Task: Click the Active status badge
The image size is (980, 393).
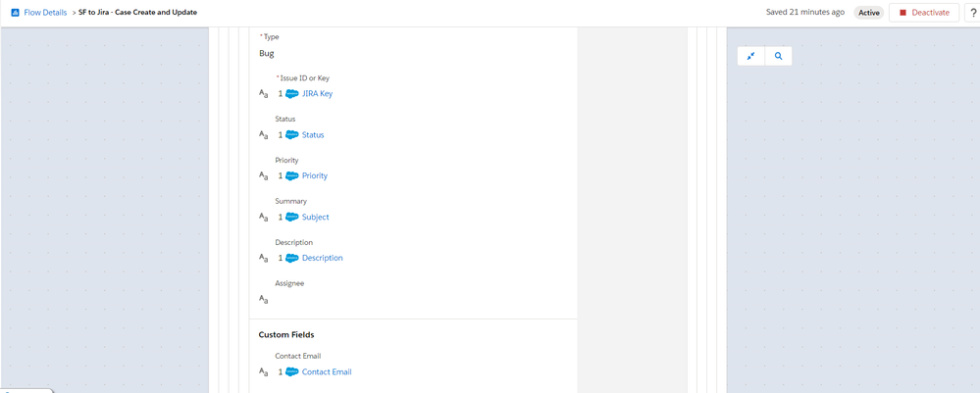Action: 869,13
